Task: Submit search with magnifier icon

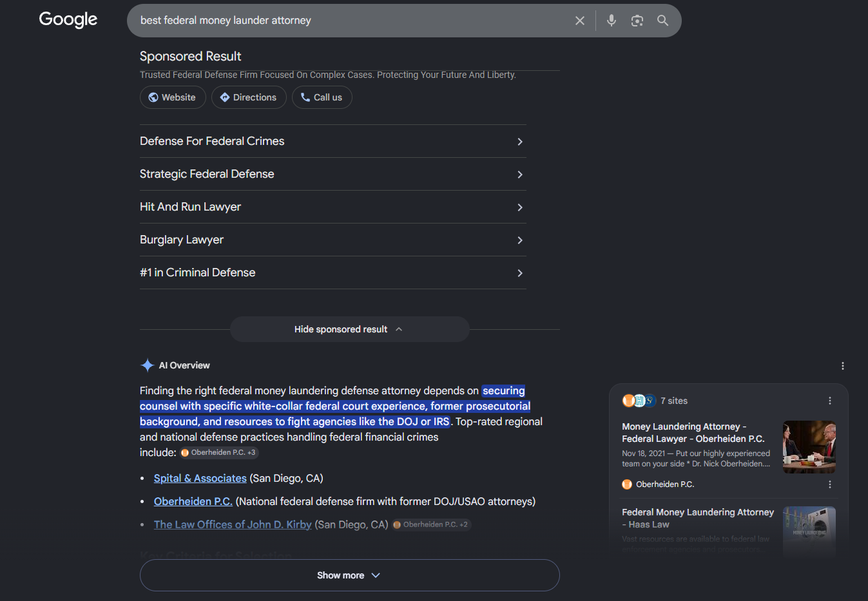Action: [662, 21]
